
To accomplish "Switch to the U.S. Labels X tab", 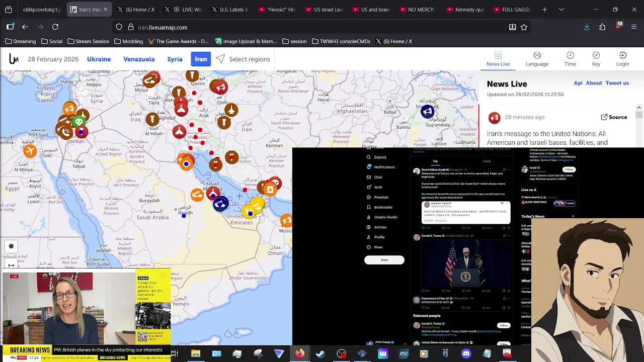I will (230, 10).
